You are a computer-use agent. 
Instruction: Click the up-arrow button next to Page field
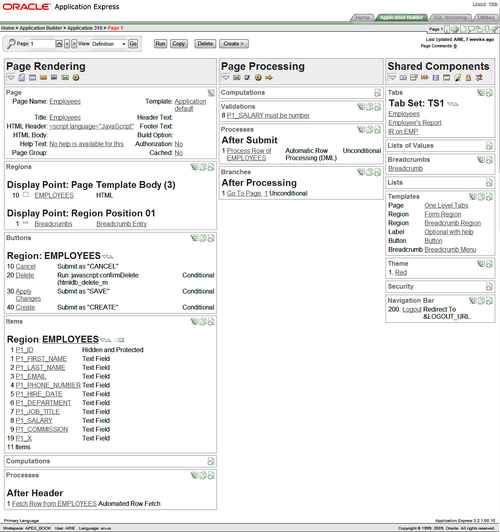click(59, 44)
